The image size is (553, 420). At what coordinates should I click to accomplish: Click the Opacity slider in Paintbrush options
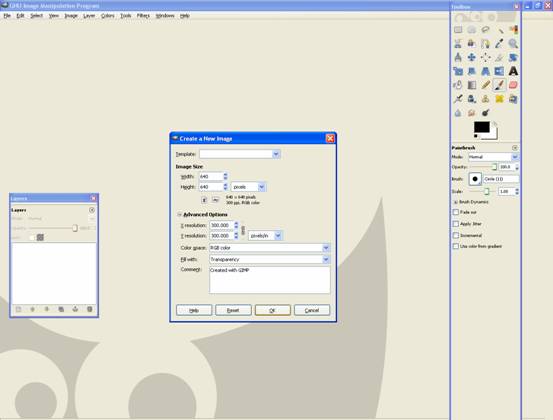point(483,167)
